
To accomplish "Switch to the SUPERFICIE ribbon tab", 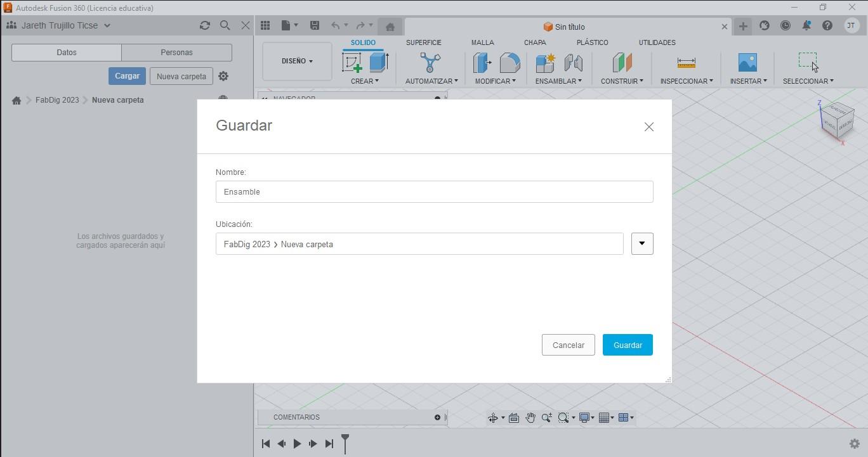I will click(423, 42).
